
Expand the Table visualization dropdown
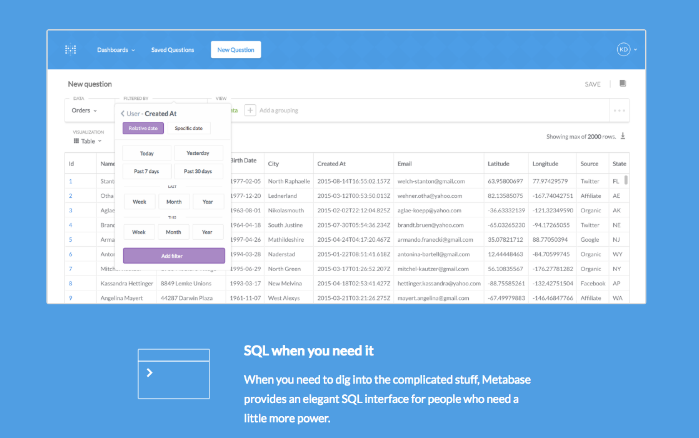[x=88, y=141]
